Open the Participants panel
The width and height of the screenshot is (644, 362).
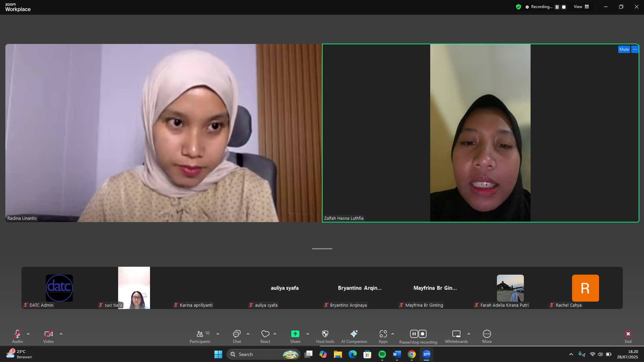click(200, 337)
